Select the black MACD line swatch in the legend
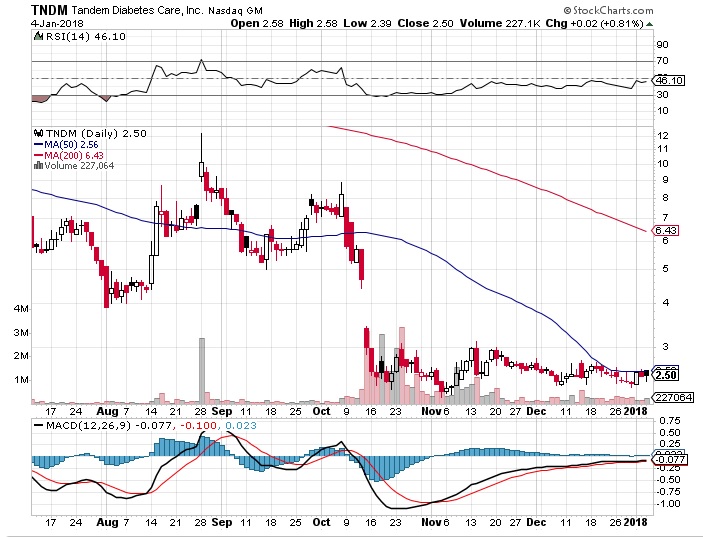 tap(39, 425)
